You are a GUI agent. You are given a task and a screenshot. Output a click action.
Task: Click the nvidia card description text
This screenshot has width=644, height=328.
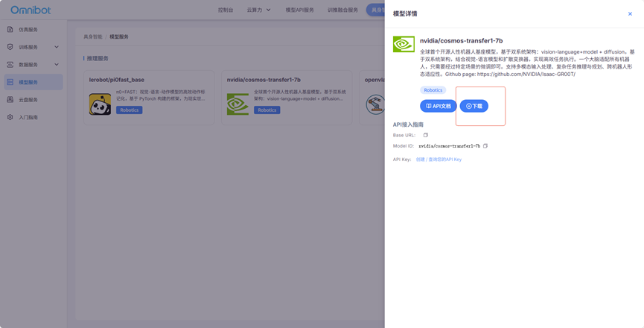pos(300,95)
